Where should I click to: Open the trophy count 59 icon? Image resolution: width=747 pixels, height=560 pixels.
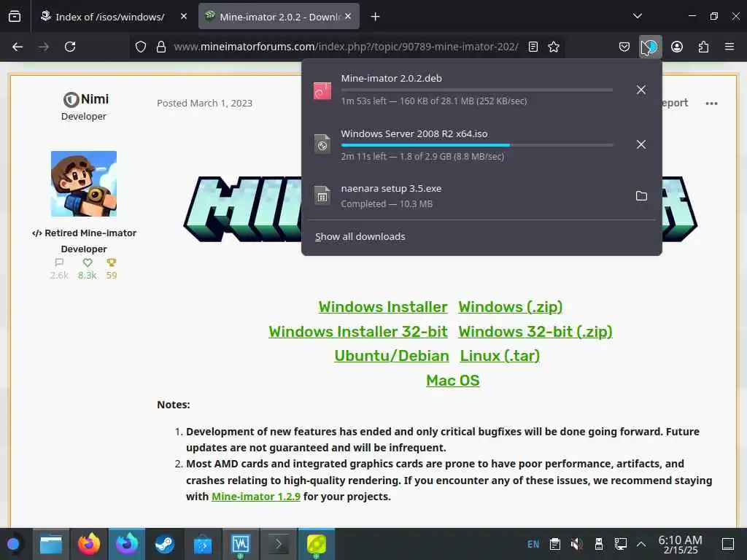coord(112,262)
